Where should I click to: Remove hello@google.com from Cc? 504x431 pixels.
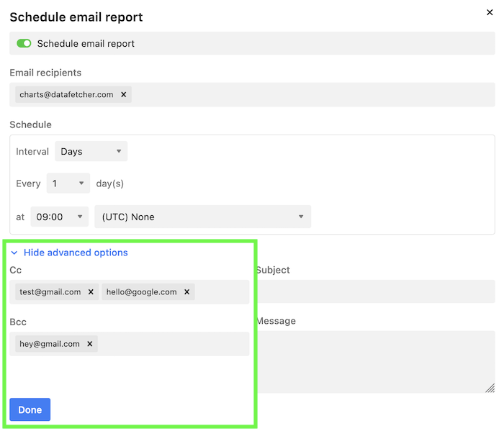(x=186, y=292)
